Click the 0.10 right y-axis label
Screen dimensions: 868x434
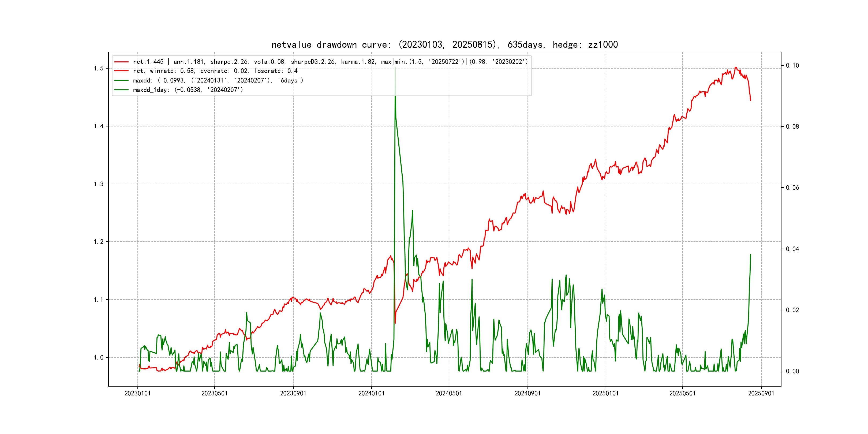pyautogui.click(x=792, y=65)
